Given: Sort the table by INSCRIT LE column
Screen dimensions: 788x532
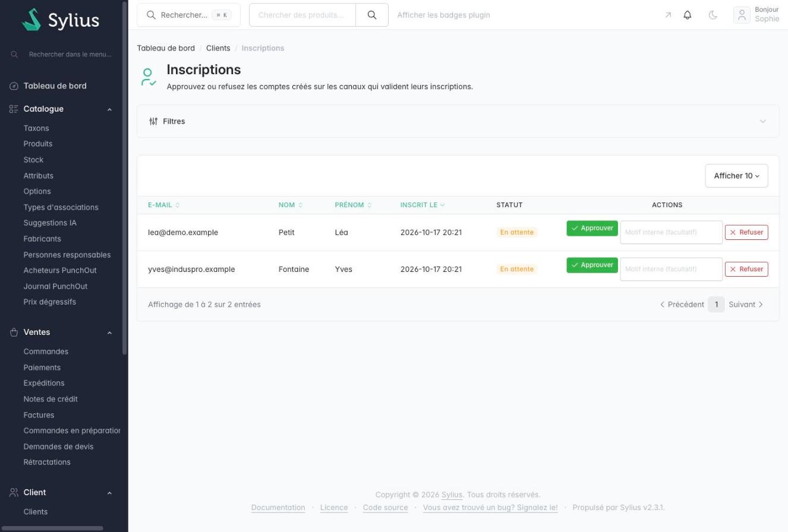Looking at the screenshot, I should 423,205.
